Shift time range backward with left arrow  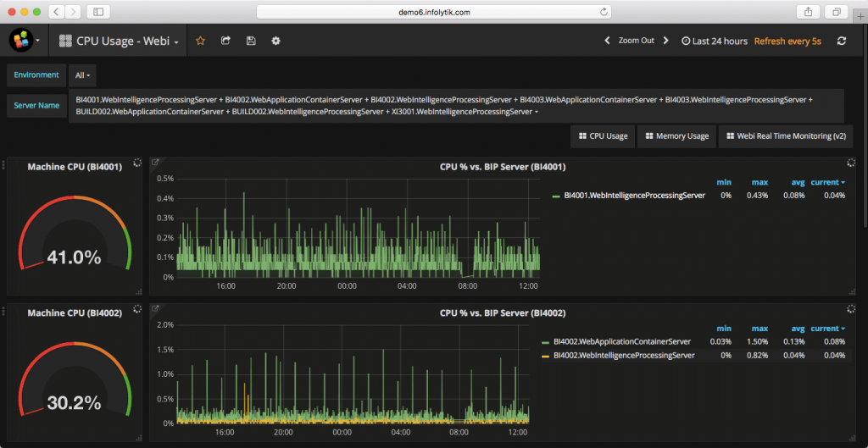coord(607,41)
